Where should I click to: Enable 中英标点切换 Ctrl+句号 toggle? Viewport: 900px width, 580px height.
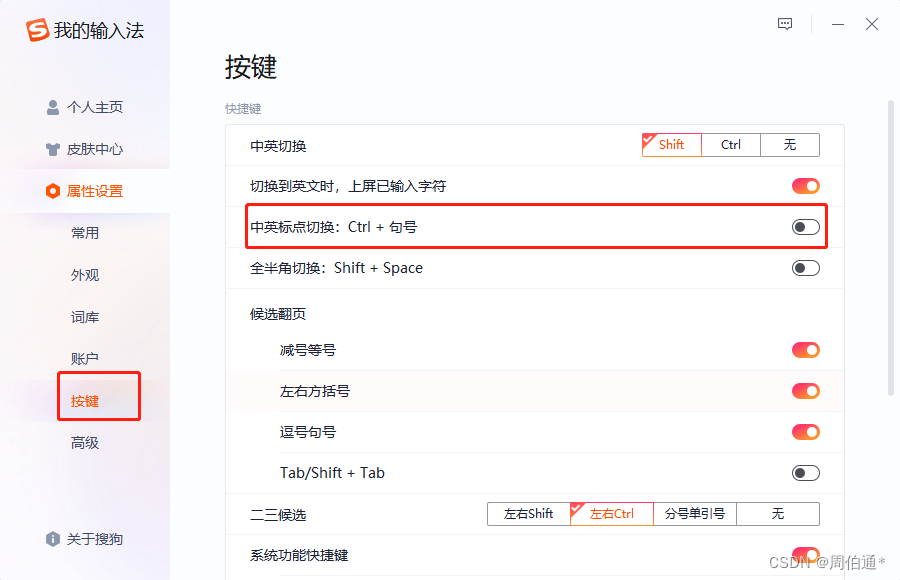pyautogui.click(x=805, y=227)
